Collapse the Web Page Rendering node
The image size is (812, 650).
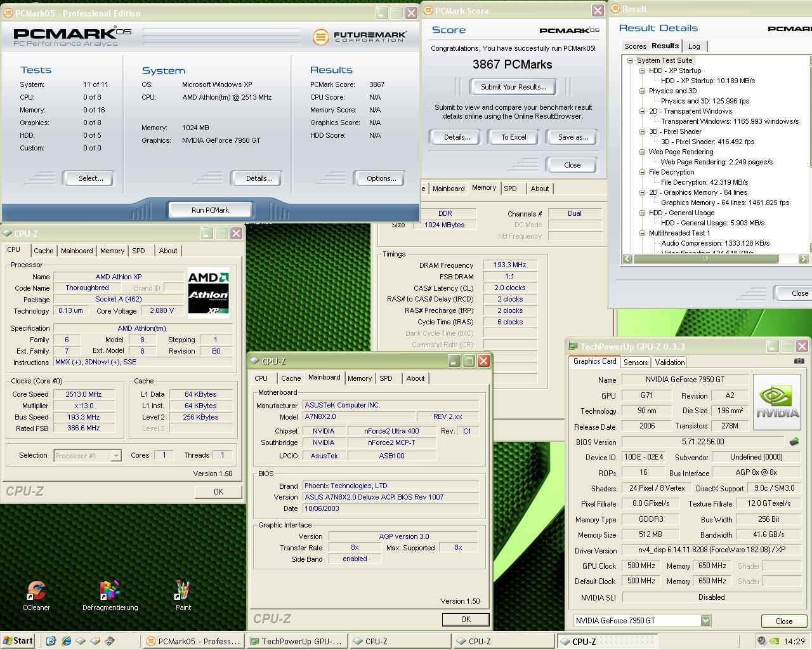[642, 152]
